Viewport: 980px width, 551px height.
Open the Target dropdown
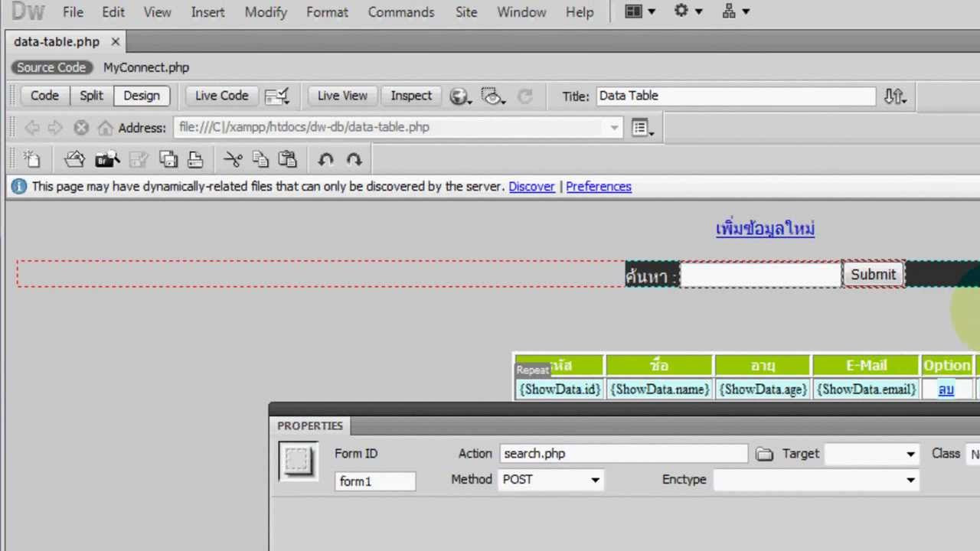pos(871,454)
